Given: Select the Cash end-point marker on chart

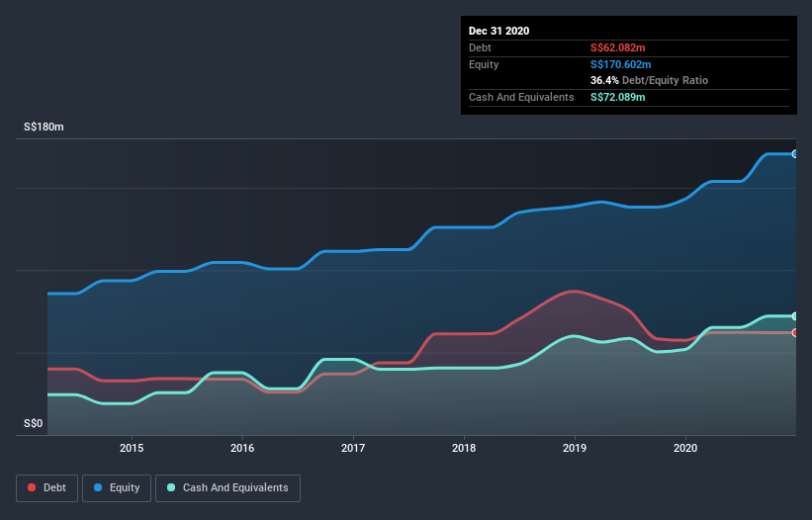Looking at the screenshot, I should pyautogui.click(x=795, y=316).
